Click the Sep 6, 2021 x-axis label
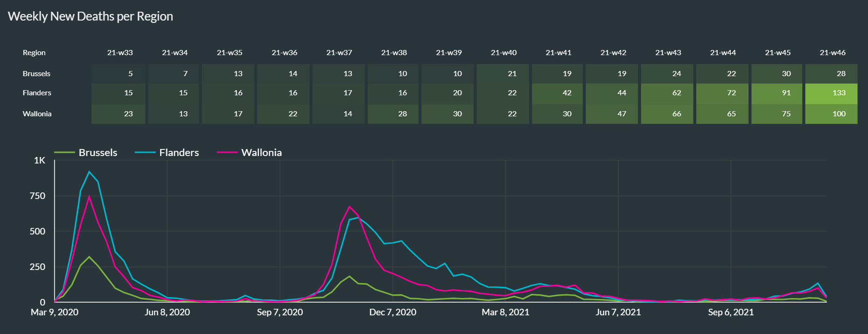This screenshot has height=334, width=868. pos(731,313)
